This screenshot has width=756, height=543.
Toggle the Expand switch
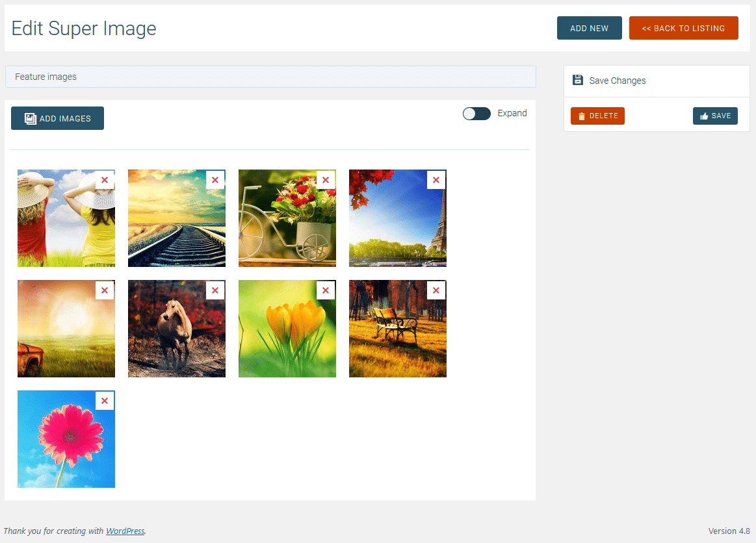476,113
